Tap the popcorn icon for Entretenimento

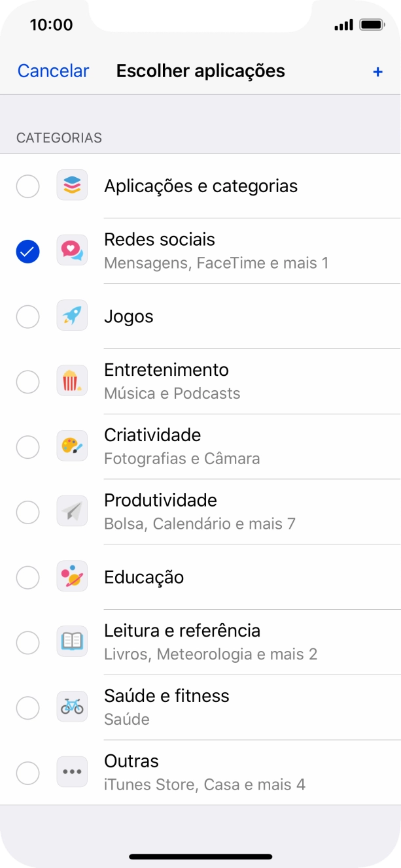pyautogui.click(x=72, y=380)
